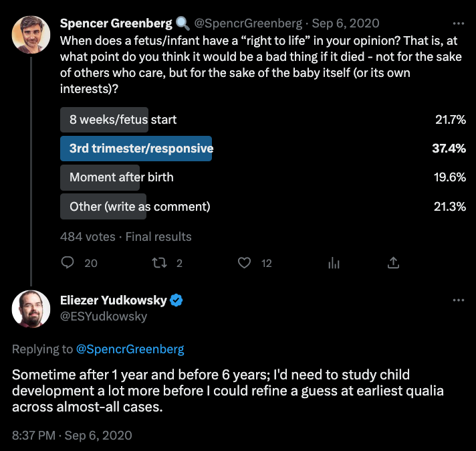Viewport: 476px width, 451px height.
Task: Open tweet analytics bar chart icon
Action: tap(334, 263)
